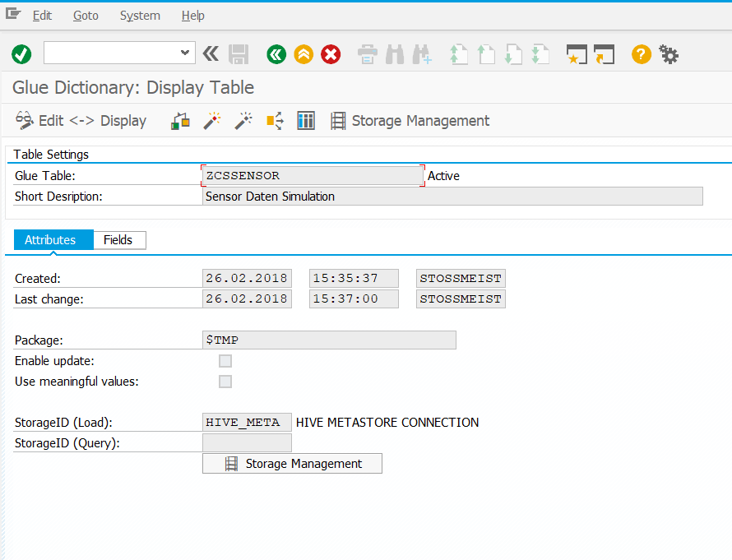Open the Edit menu
The height and width of the screenshot is (560, 732).
(x=42, y=16)
